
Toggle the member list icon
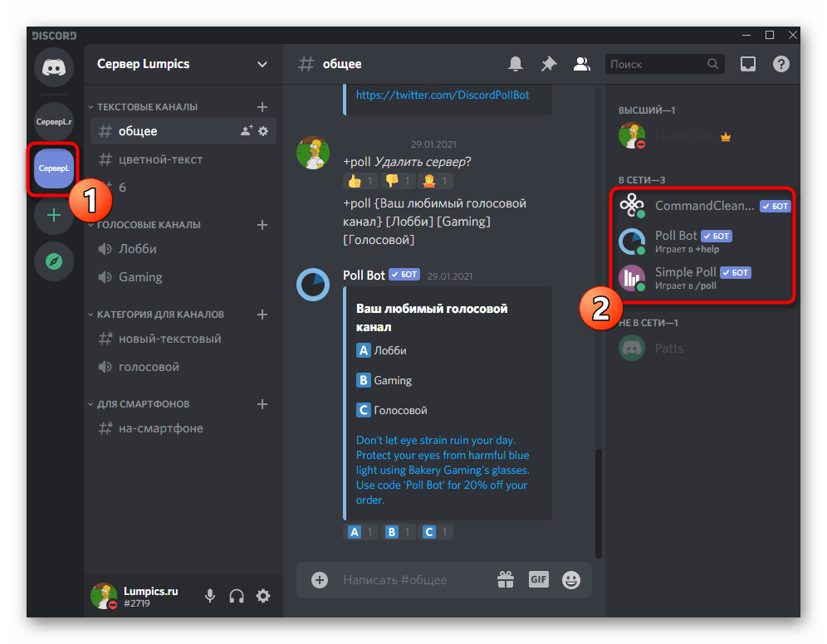[x=582, y=64]
